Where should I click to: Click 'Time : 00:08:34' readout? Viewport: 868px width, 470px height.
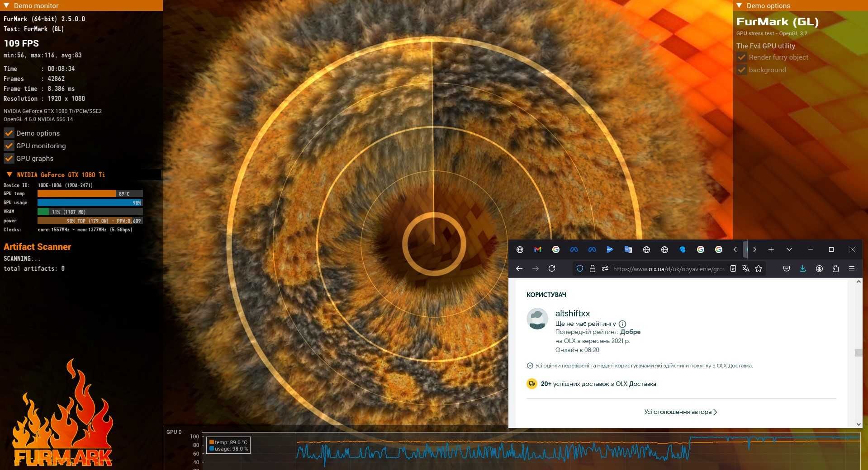click(x=39, y=69)
